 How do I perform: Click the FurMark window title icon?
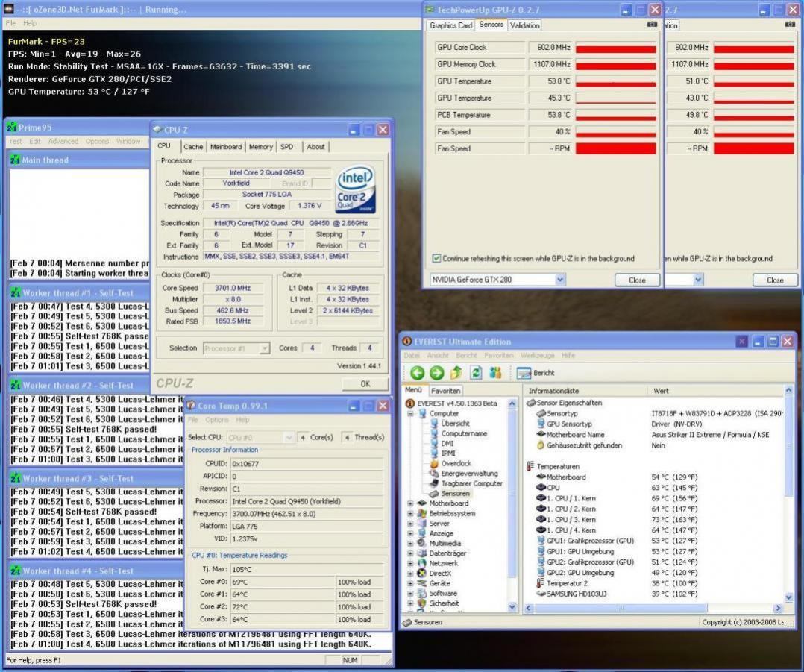point(8,9)
